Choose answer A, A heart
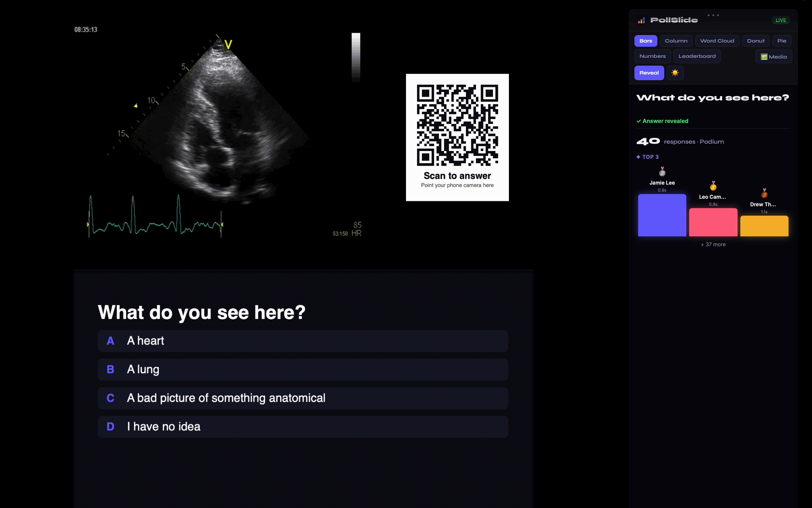The image size is (812, 508). (x=303, y=341)
